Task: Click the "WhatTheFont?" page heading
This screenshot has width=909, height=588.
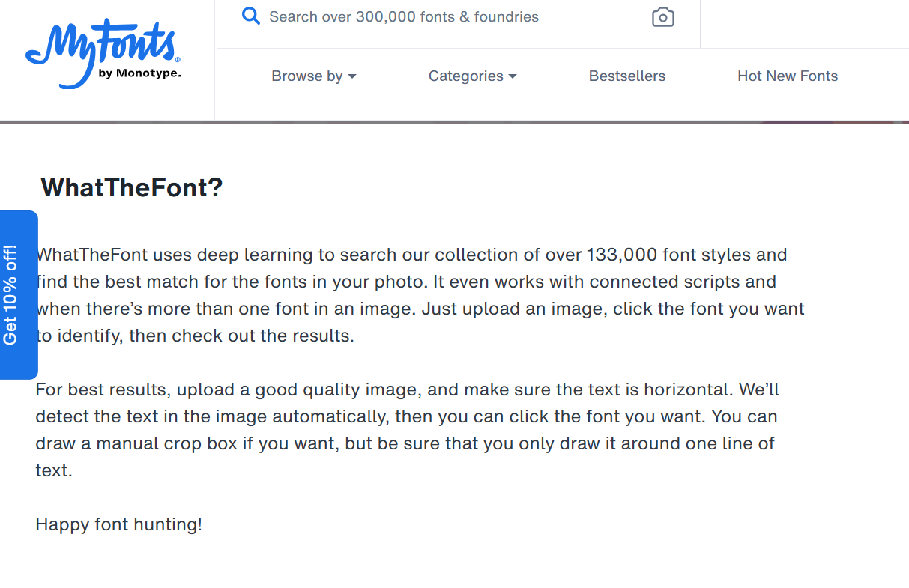Action: (132, 187)
